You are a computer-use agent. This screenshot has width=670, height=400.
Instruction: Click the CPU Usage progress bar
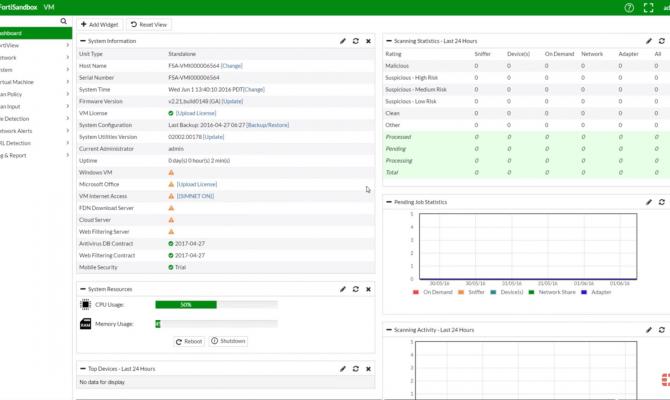pyautogui.click(x=216, y=305)
